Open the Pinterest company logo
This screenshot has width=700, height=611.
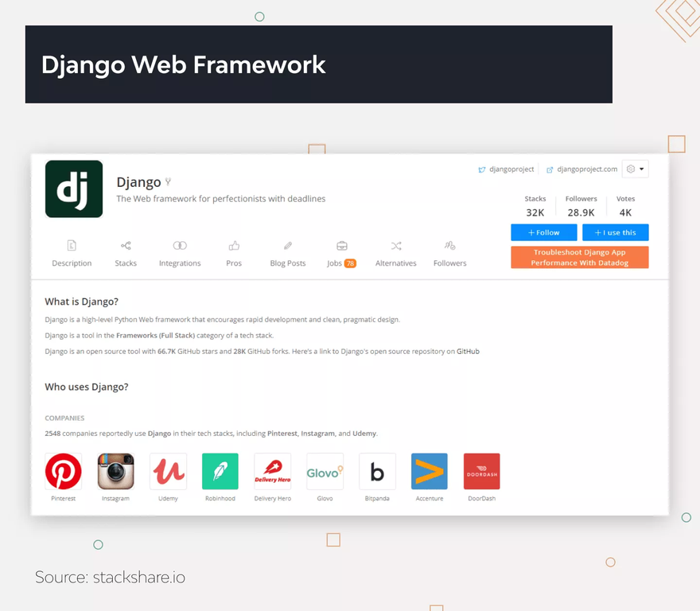(64, 472)
